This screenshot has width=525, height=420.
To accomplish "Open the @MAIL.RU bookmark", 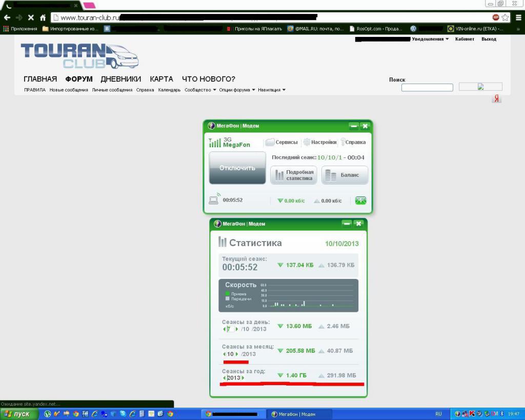I will [316, 29].
